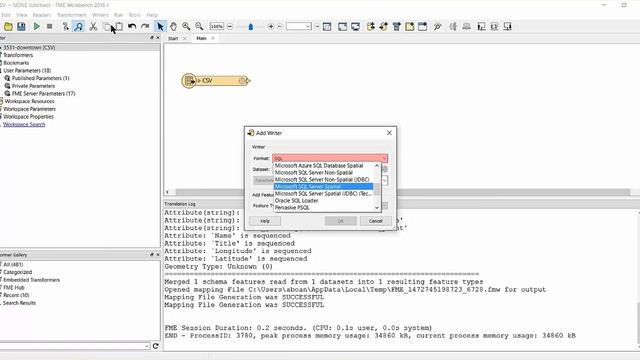
Task: Click the Paste clipboard icon in the toolbar
Action: [x=119, y=27]
